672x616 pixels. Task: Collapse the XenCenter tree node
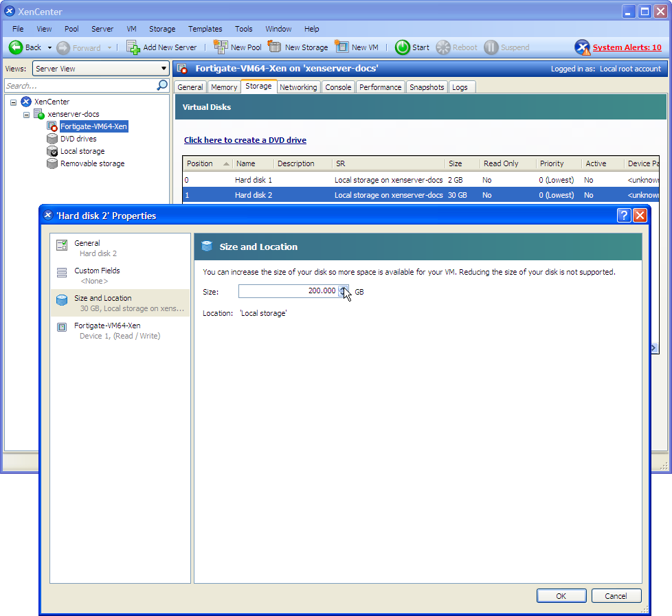[13, 102]
